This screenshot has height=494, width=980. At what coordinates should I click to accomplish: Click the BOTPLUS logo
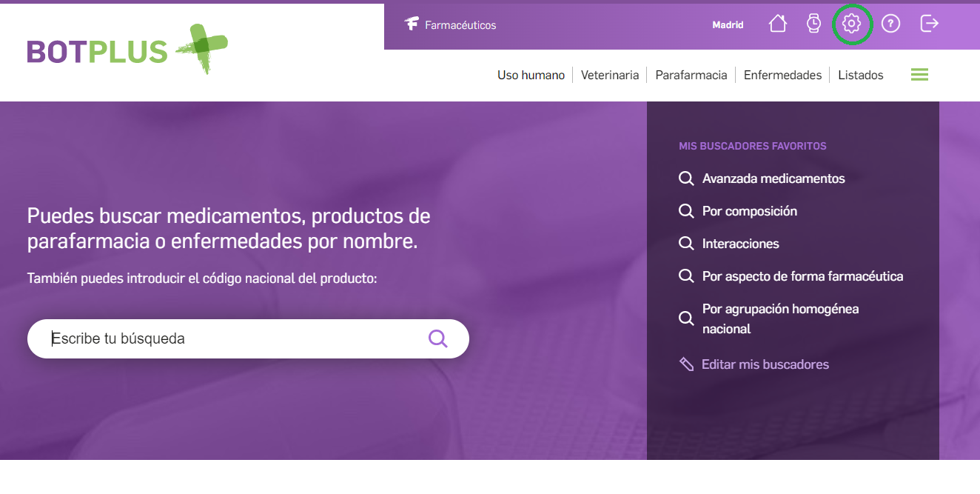(127, 50)
